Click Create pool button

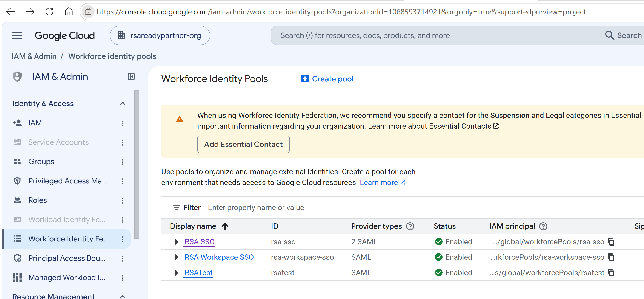coord(327,79)
